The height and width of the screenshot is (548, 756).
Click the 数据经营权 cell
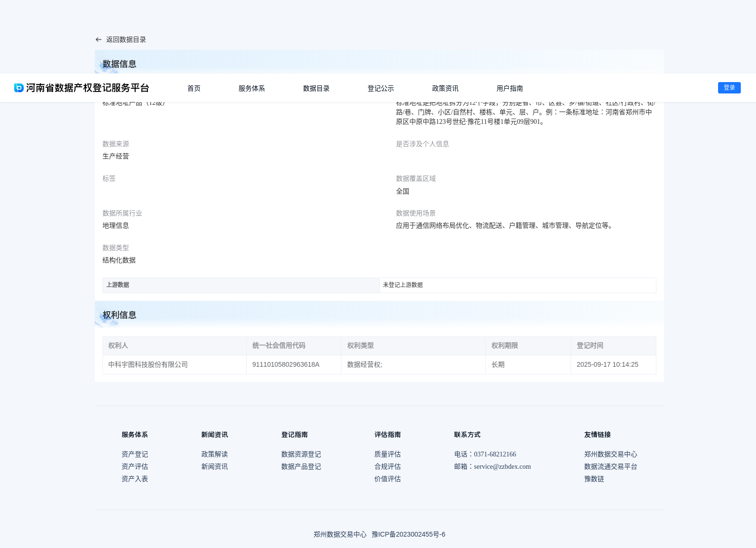click(x=413, y=365)
